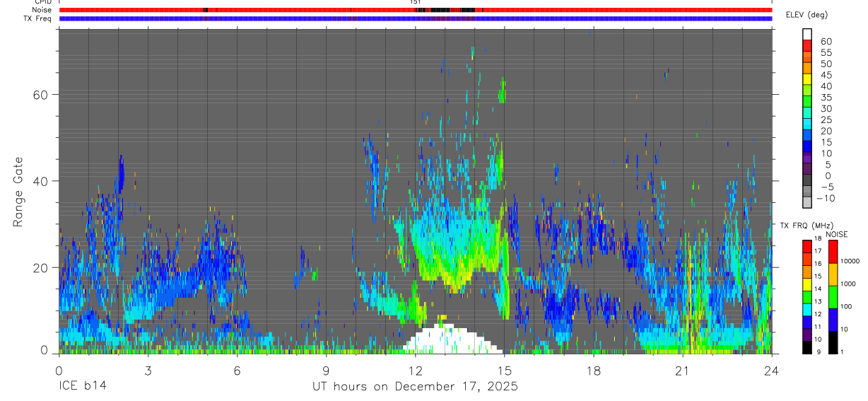
Task: Click the blue TX Freq strip above the plot
Action: pyautogui.click(x=415, y=18)
